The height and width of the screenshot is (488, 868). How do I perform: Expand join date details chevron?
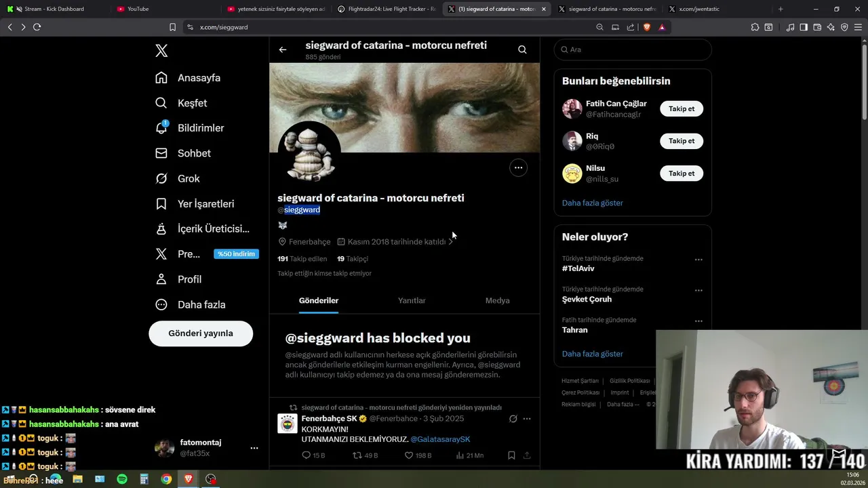point(451,242)
